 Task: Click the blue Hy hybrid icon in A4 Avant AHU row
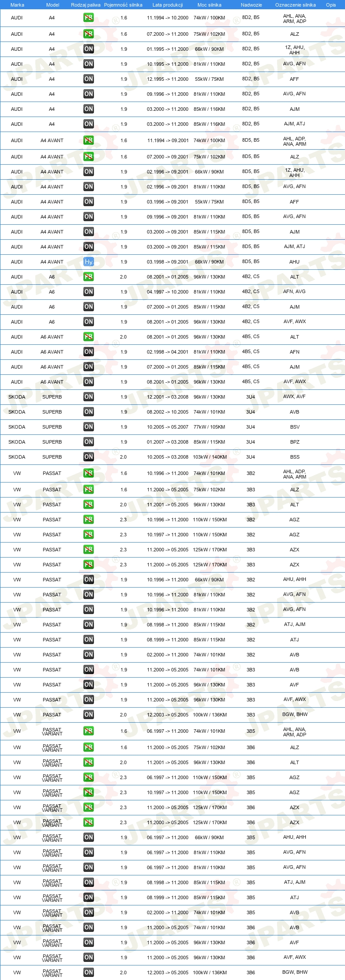click(x=89, y=262)
